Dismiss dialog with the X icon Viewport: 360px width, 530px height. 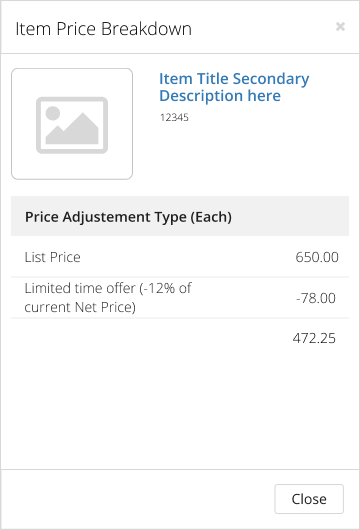(x=340, y=26)
